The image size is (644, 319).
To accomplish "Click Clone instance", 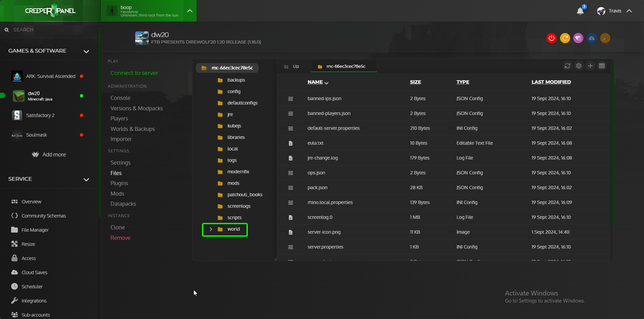I will (x=118, y=227).
